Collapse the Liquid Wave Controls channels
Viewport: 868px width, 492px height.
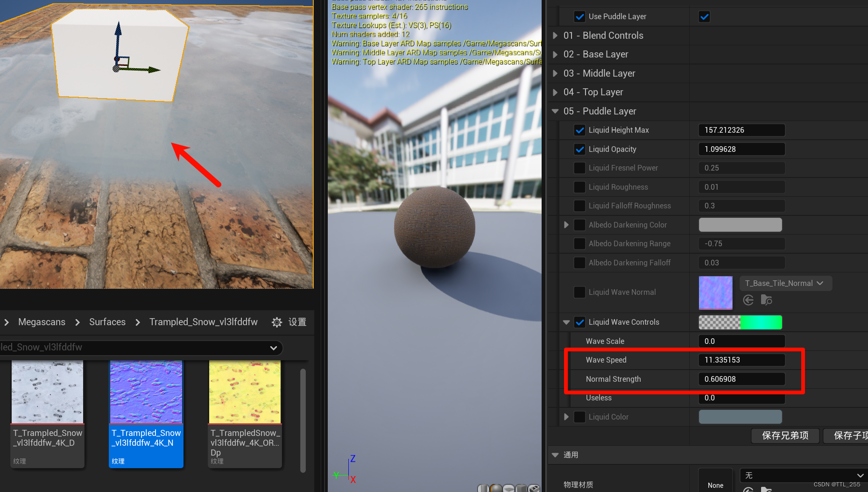click(x=566, y=322)
